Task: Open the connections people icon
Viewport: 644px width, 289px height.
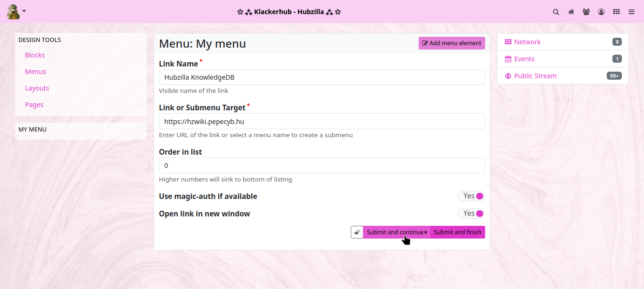Action: pyautogui.click(x=586, y=12)
